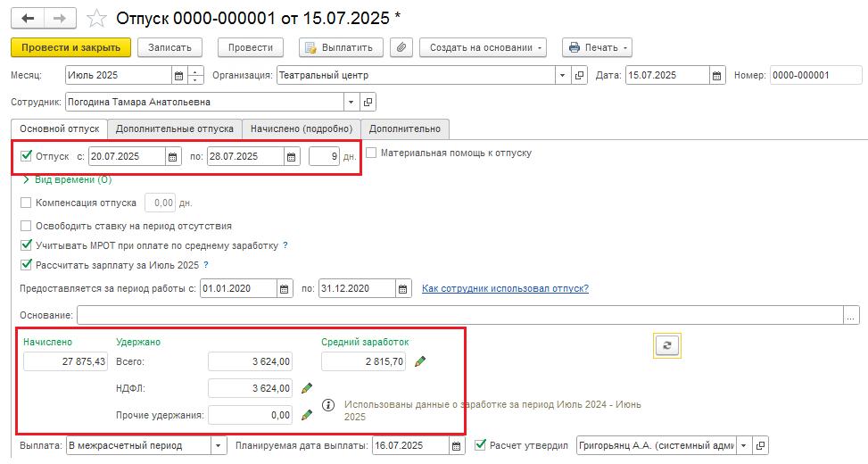
Task: Open the Выплата dropdown arrow
Action: point(218,446)
